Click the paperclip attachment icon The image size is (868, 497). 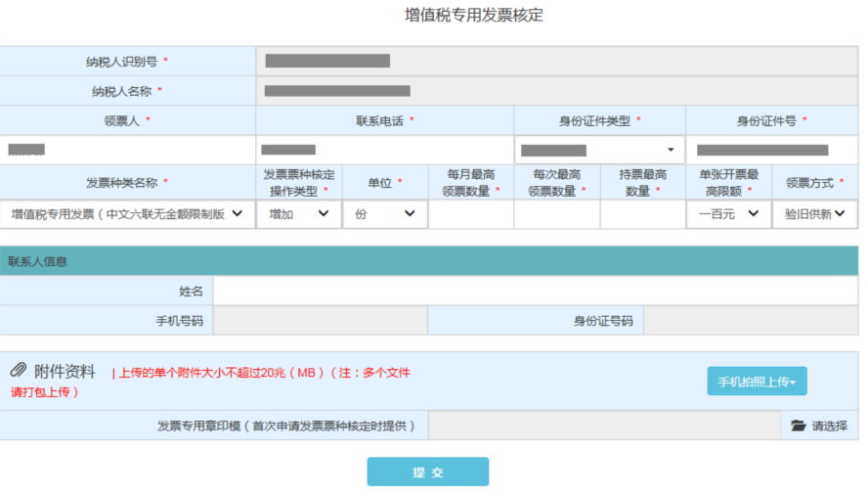click(18, 371)
